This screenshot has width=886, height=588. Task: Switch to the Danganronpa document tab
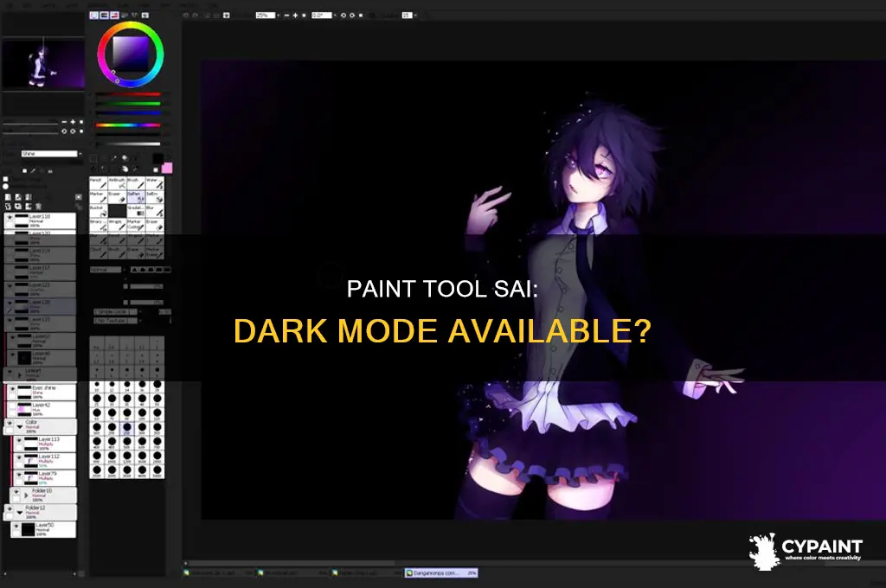tap(441, 572)
